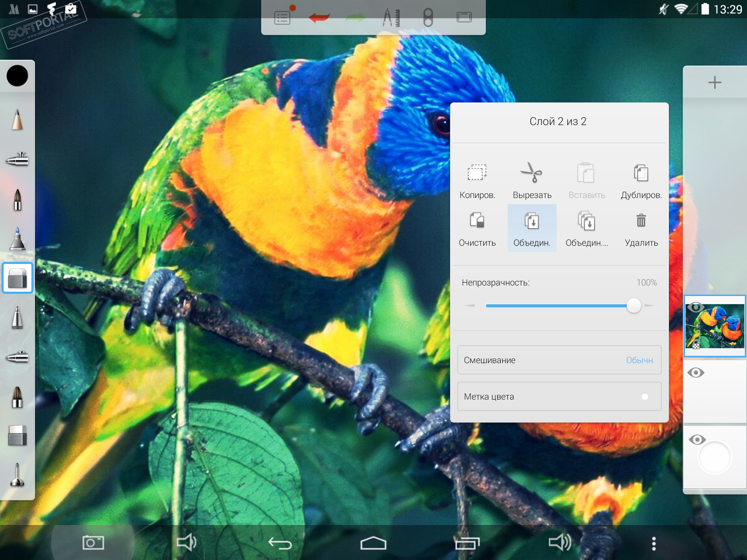The image size is (747, 560).
Task: Open the Смешивание blend mode selector
Action: (559, 360)
